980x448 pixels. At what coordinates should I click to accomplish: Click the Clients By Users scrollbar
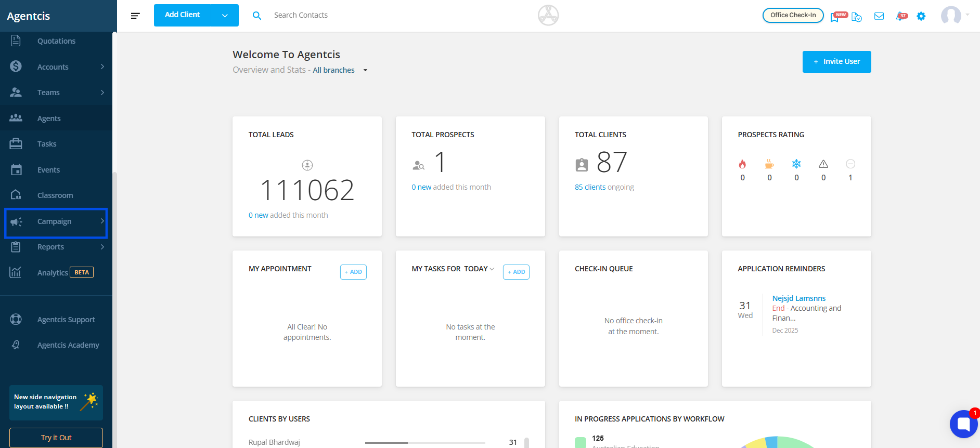(526, 443)
